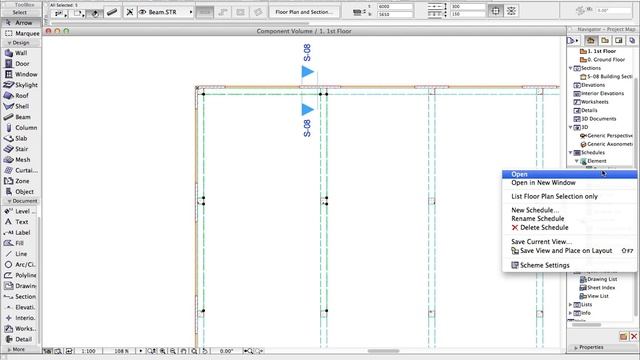Collapse the Schedules folder in Navigator
The width and height of the screenshot is (640, 360).
(571, 152)
